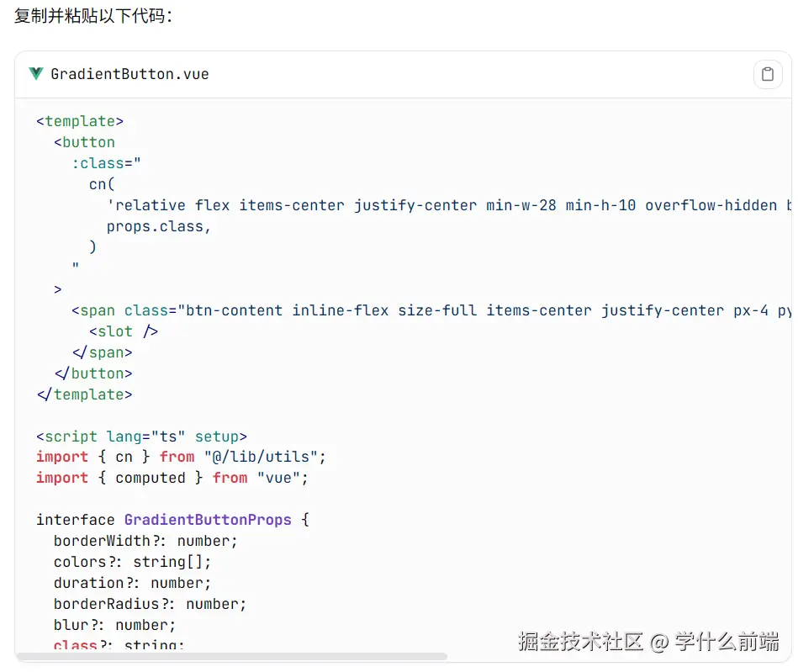Screen dimensions: 798x672
Task: Click the <slot /> tag
Action: pyautogui.click(x=124, y=331)
